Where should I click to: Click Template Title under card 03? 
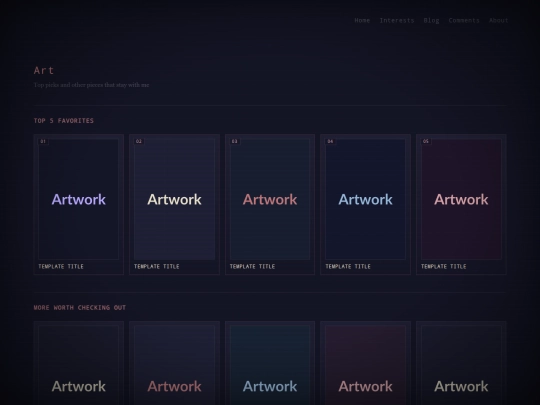click(x=252, y=267)
